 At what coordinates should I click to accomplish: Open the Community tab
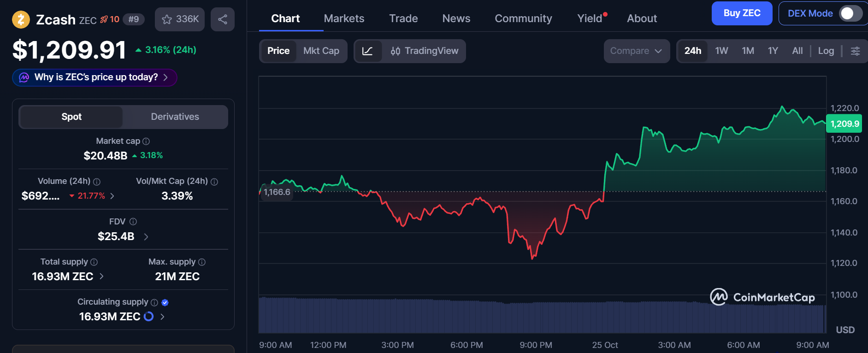coord(523,18)
